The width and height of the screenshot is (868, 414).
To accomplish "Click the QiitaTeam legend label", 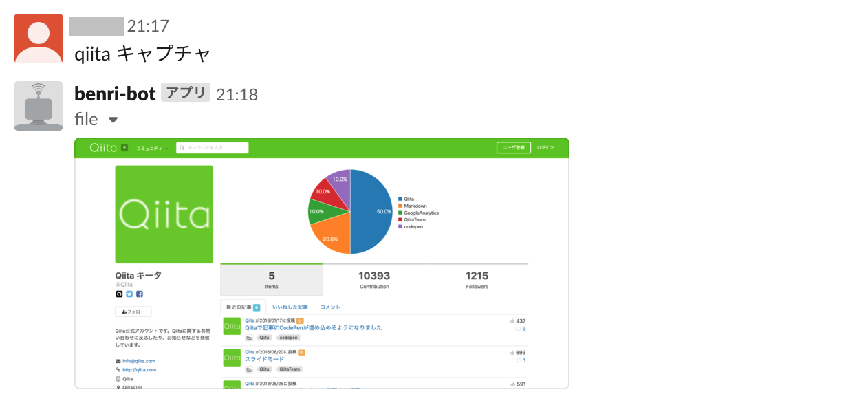I will pos(415,219).
